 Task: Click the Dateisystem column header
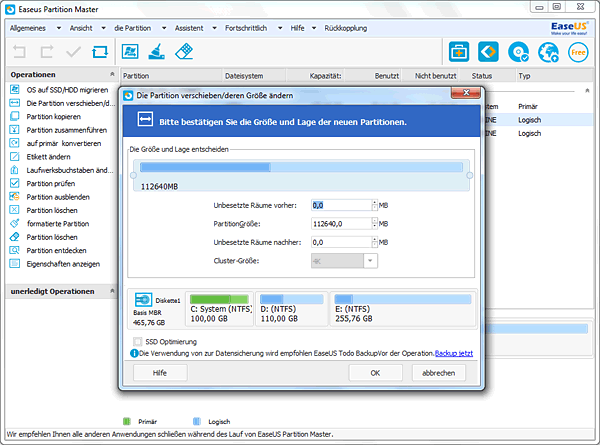(x=254, y=76)
